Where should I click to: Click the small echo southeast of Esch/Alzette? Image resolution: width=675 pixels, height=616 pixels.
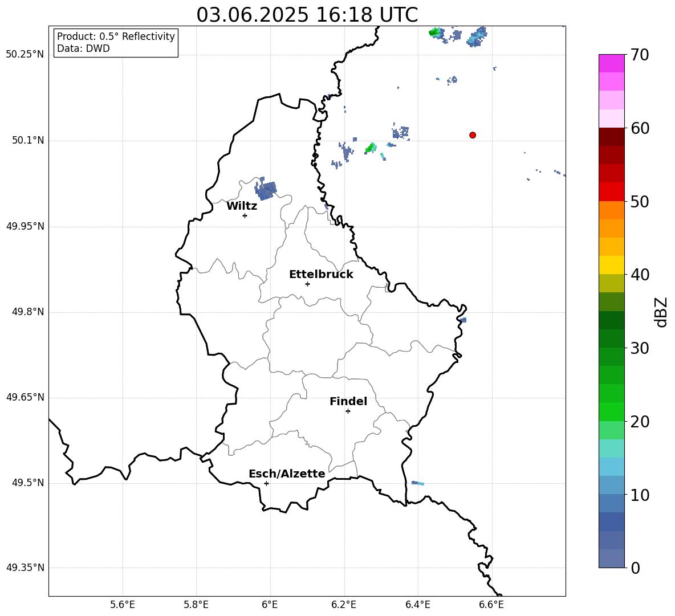pos(417,483)
